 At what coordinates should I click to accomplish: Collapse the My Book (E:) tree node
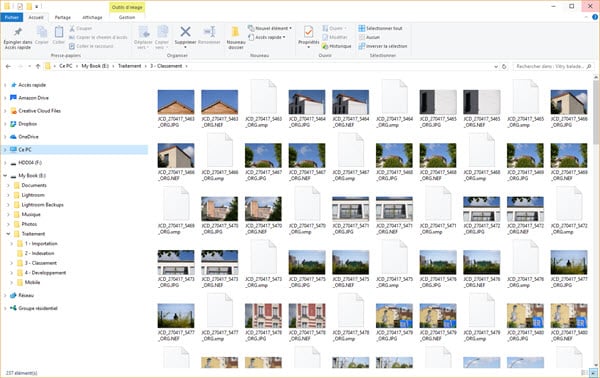tap(5, 176)
